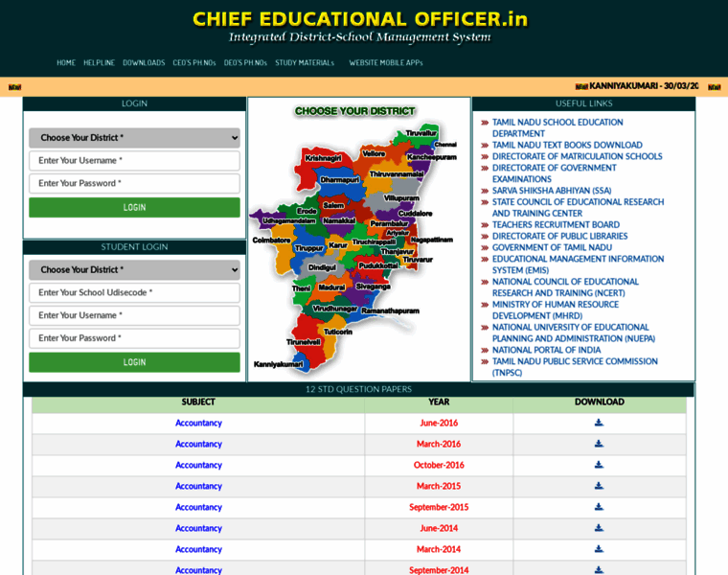Focus the School Udisecode field

point(134,292)
